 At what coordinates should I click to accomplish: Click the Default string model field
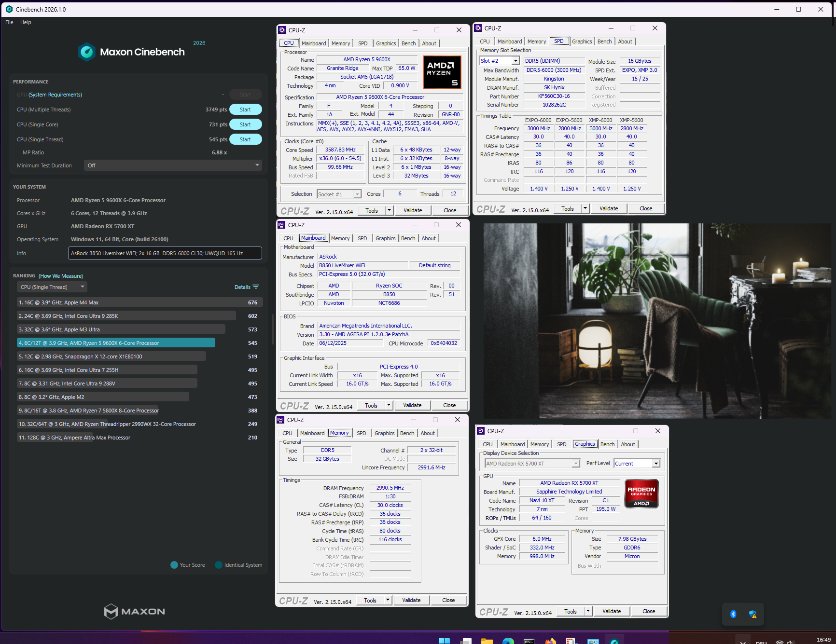tap(435, 265)
